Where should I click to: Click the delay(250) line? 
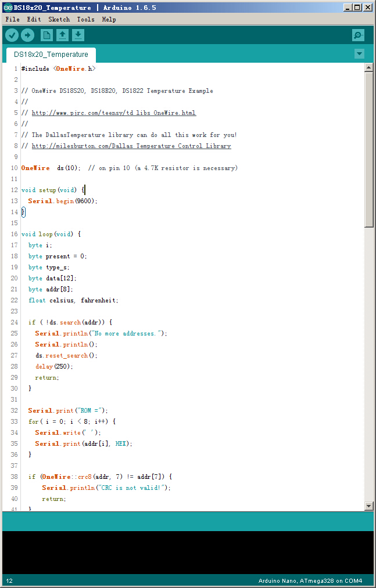click(54, 366)
